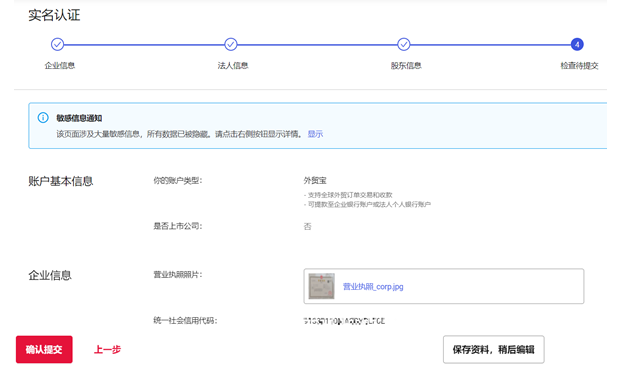Click the 是否上市公司 field label

178,226
